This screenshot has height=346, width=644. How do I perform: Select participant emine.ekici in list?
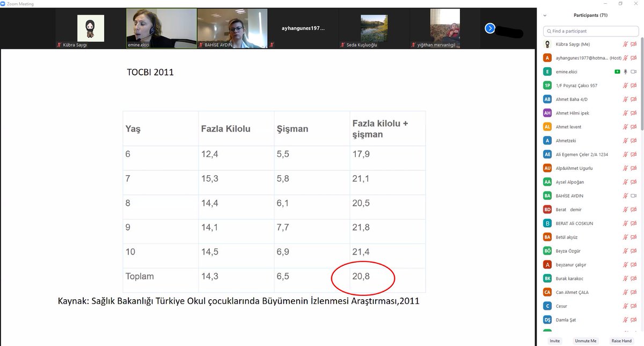click(590, 71)
